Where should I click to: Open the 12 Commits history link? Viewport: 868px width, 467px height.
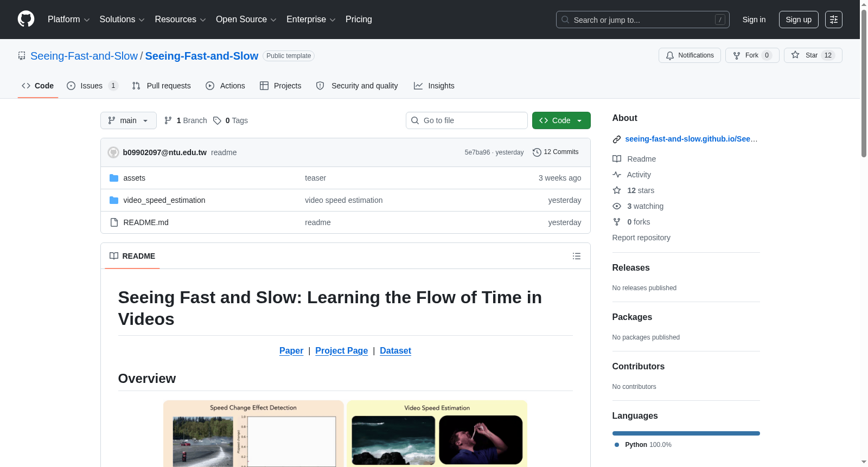click(x=556, y=152)
